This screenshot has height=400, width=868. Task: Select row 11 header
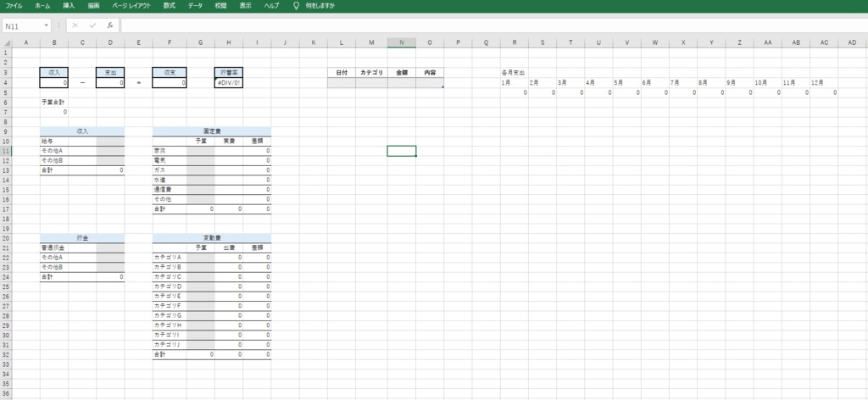[6, 151]
